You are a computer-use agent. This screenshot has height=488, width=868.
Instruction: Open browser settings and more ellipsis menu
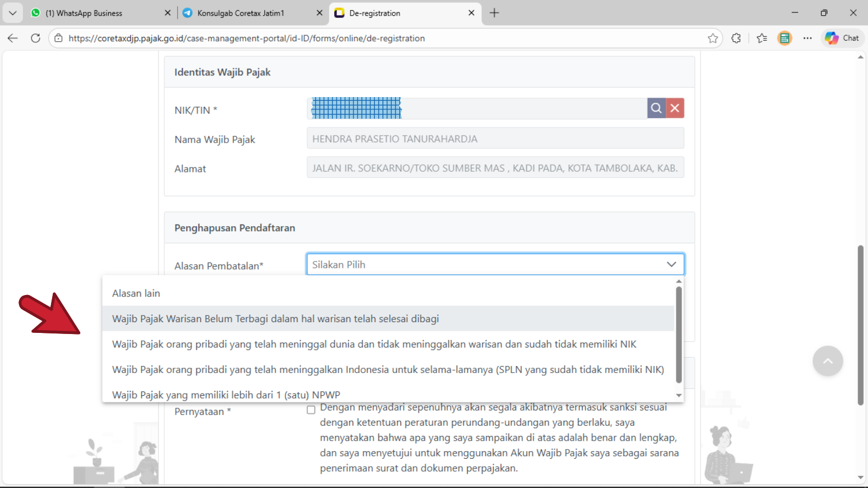pyautogui.click(x=807, y=38)
